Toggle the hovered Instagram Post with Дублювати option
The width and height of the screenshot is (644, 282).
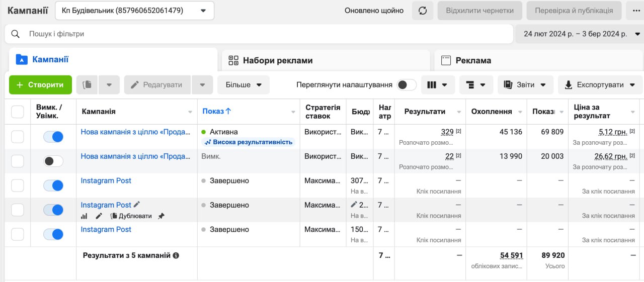(53, 210)
